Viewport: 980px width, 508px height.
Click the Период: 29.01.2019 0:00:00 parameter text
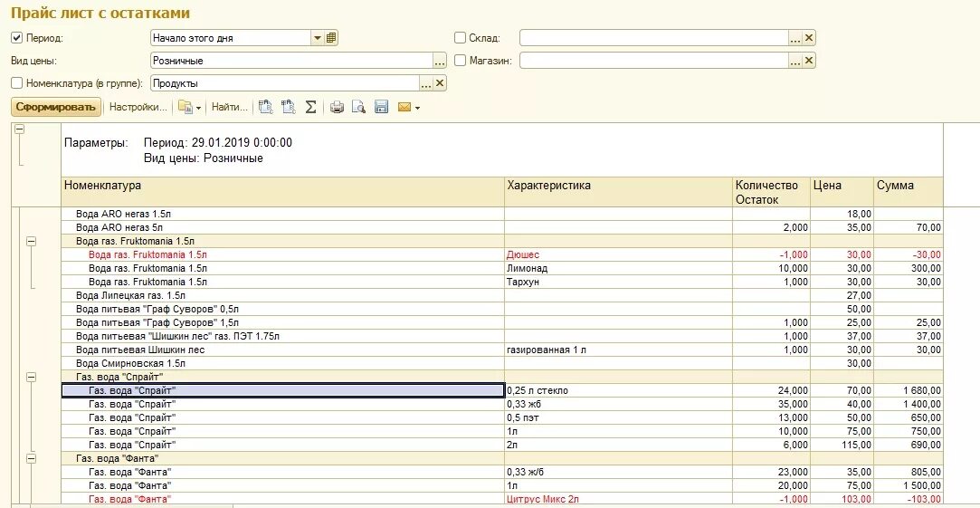pyautogui.click(x=217, y=143)
